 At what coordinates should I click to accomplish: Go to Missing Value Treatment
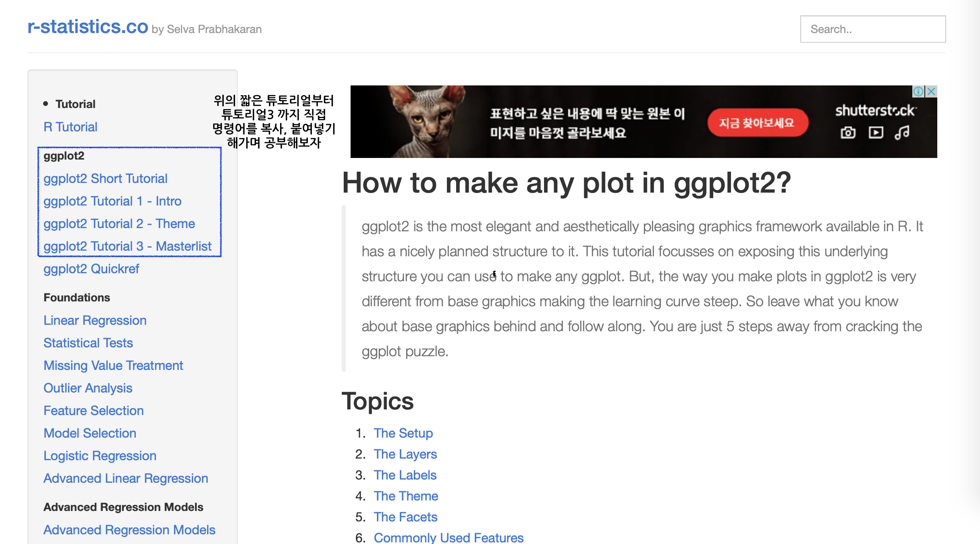point(113,365)
